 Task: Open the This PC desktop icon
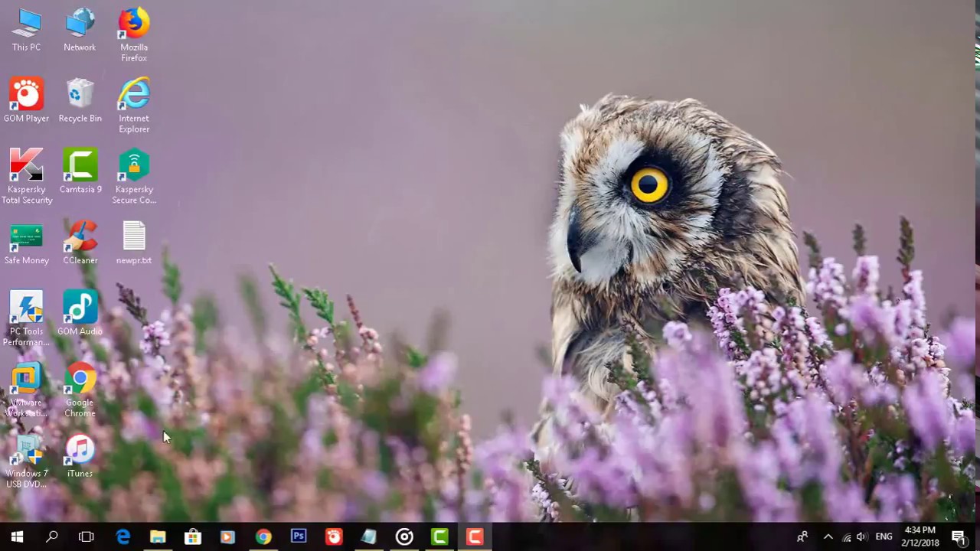coord(26,31)
